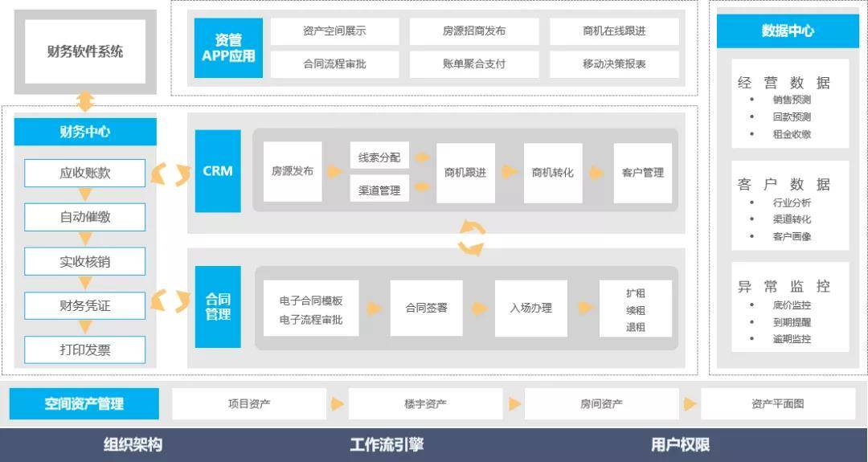Click 到期提醒 bullet item

coord(792,322)
